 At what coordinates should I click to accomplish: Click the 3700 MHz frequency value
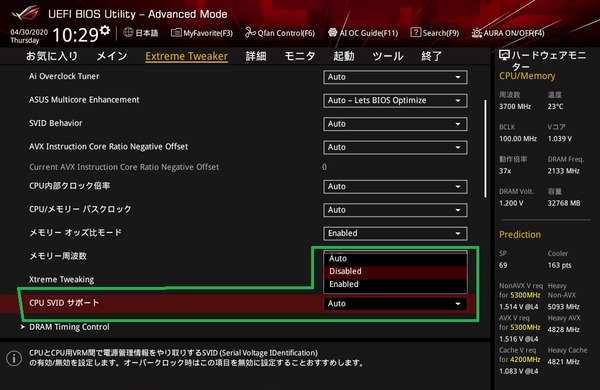[515, 106]
